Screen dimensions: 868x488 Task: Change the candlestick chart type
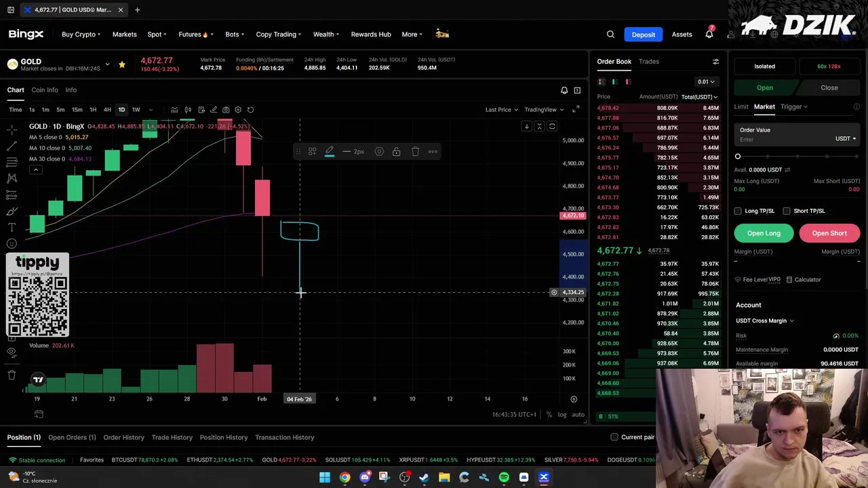point(188,110)
